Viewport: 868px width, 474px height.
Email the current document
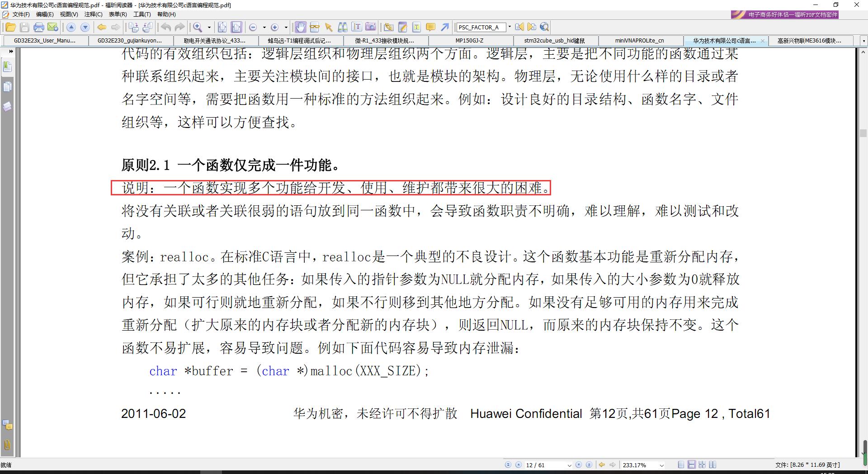click(x=53, y=27)
